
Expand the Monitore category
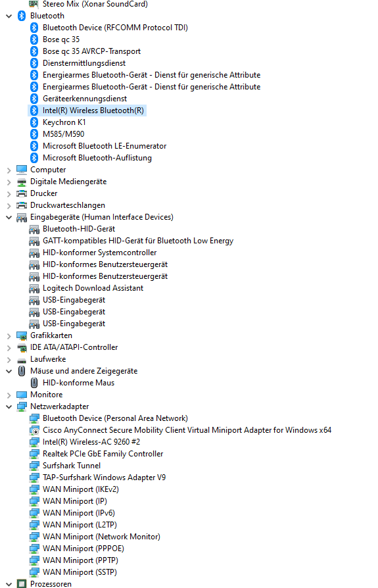tap(9, 395)
